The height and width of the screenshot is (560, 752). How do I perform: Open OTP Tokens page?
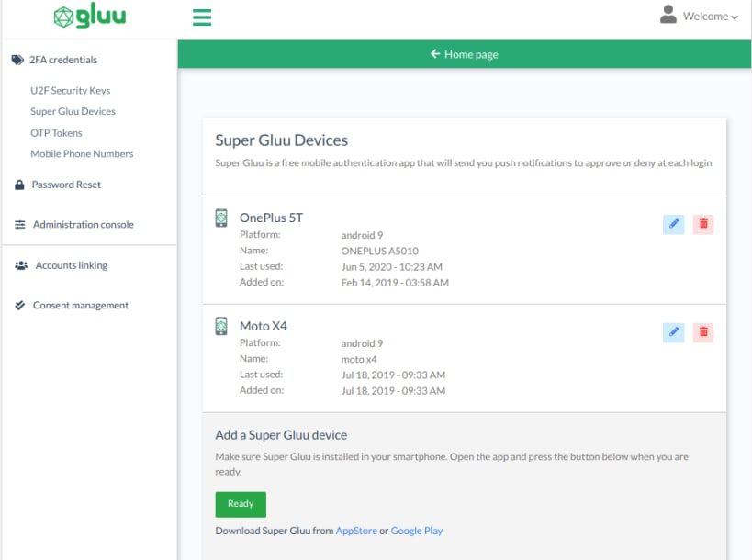pos(56,133)
